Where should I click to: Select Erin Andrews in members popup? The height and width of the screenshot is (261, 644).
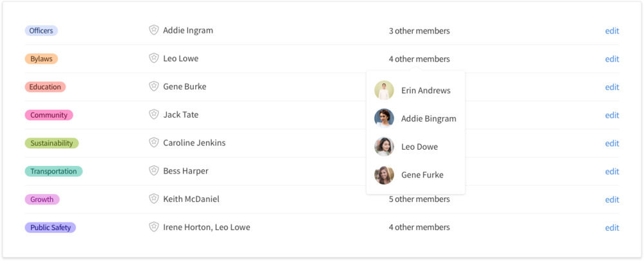click(x=425, y=91)
